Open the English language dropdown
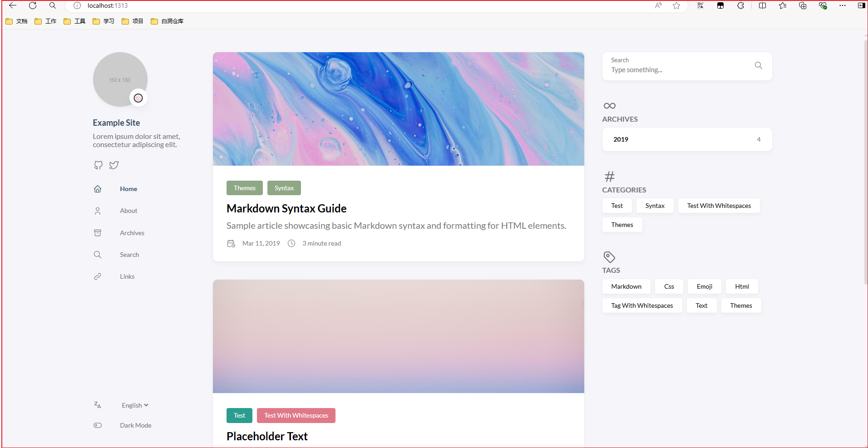 (x=135, y=405)
